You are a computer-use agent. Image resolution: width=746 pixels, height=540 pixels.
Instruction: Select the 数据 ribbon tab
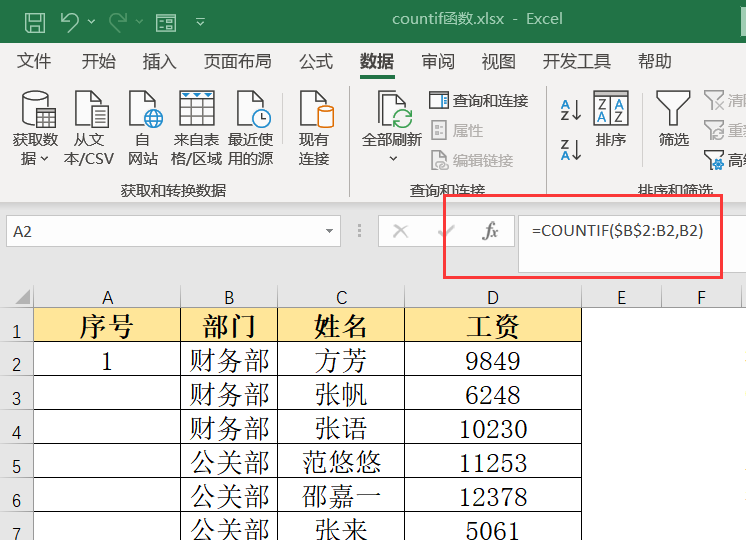377,61
